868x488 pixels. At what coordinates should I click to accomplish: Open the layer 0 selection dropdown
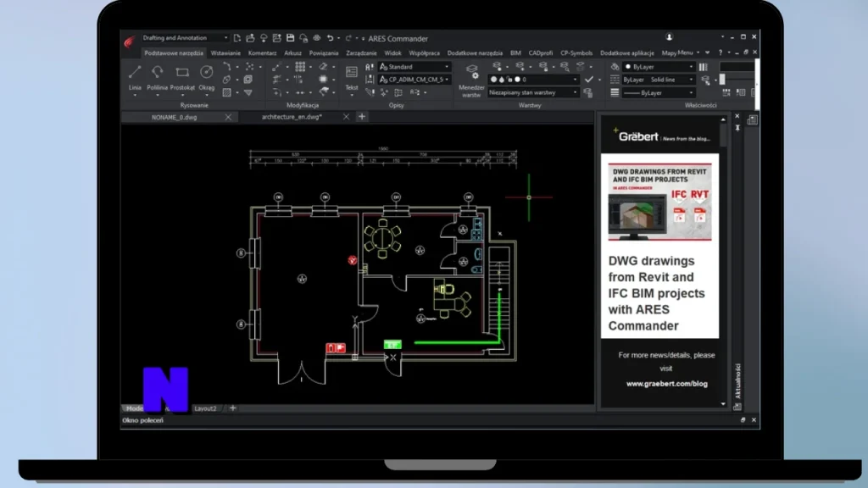pos(533,80)
